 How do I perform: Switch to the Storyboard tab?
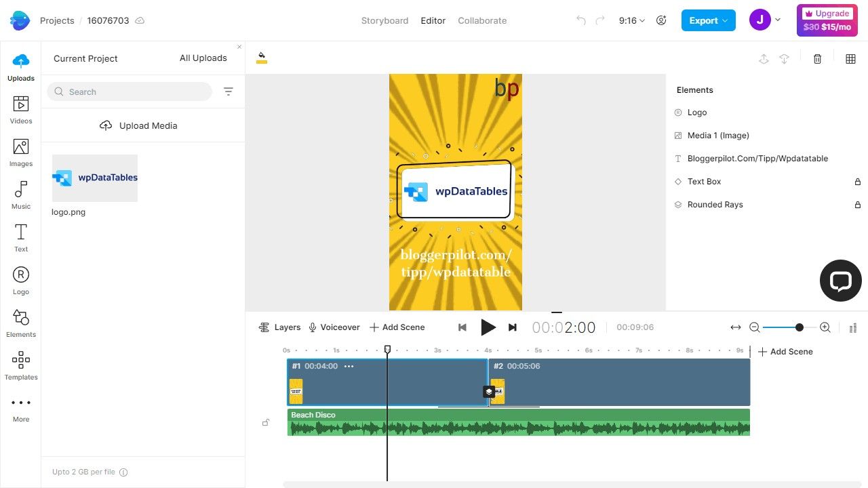pyautogui.click(x=384, y=20)
